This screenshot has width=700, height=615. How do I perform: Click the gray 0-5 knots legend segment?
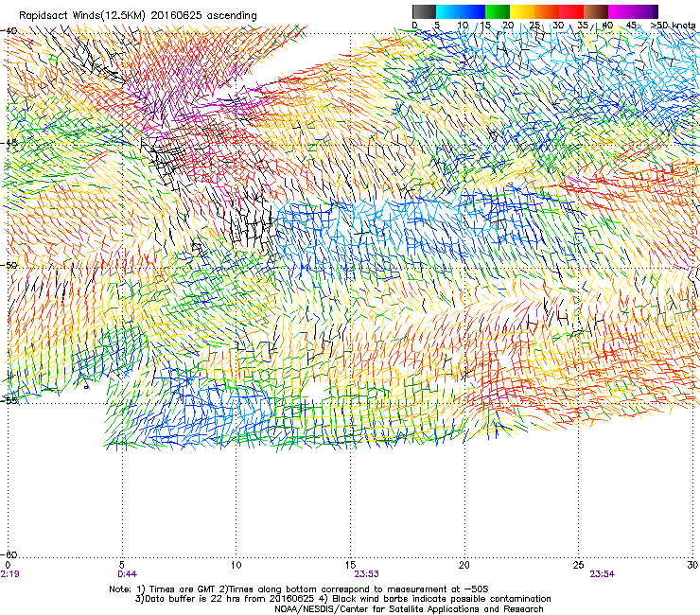click(424, 11)
